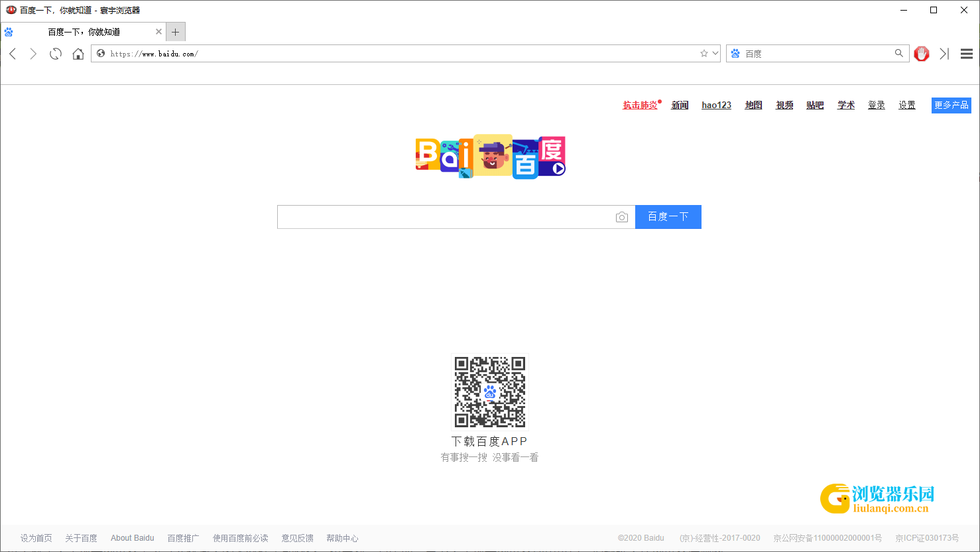Expand the address bar dropdown arrow

(715, 53)
